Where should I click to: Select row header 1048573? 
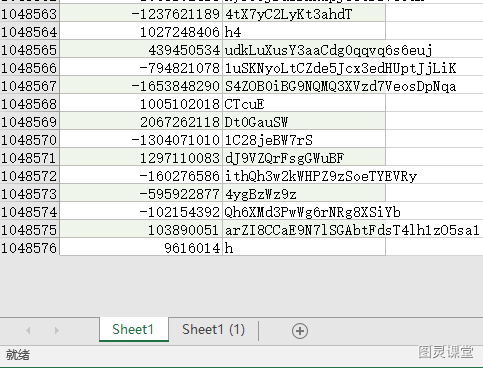point(30,194)
